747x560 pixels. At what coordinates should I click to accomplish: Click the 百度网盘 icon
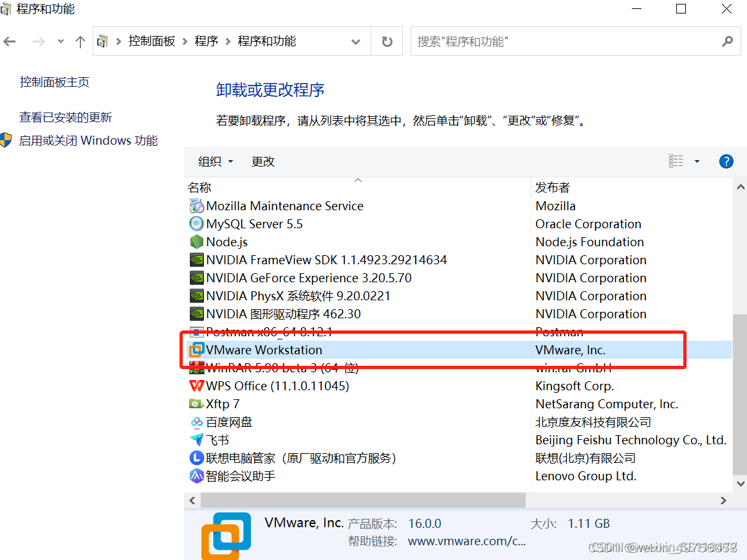pyautogui.click(x=196, y=422)
